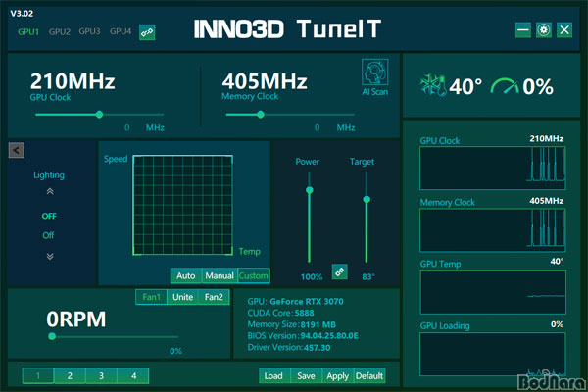Viewport: 588px width, 392px height.
Task: Click the fan speed RPM slider handle
Action: [x=52, y=336]
